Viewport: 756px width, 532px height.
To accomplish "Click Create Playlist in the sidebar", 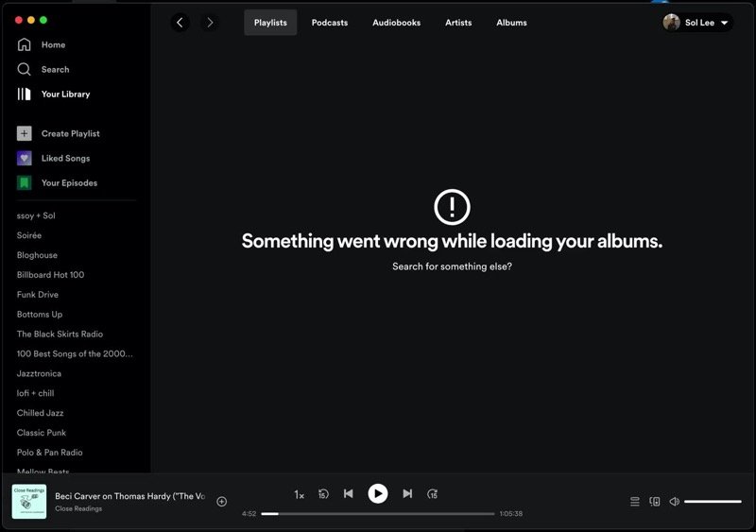I will [x=70, y=133].
